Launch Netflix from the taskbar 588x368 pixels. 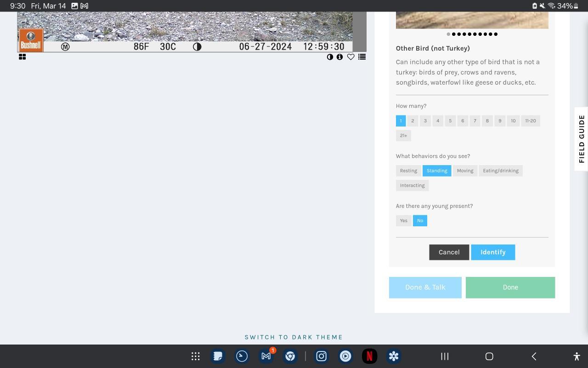369,356
